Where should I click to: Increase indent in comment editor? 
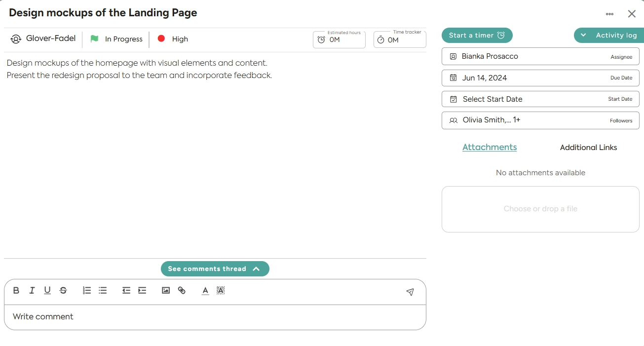[x=142, y=291]
